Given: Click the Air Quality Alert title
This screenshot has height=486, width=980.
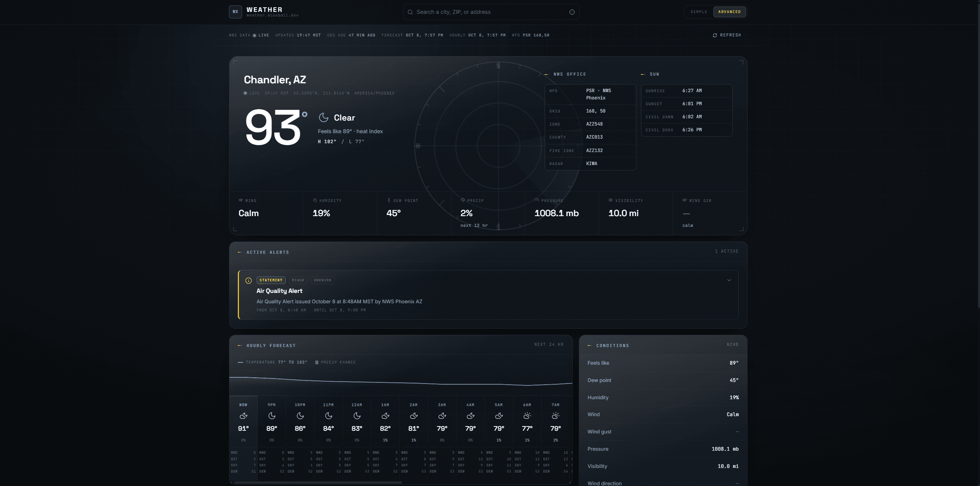Looking at the screenshot, I should point(279,291).
